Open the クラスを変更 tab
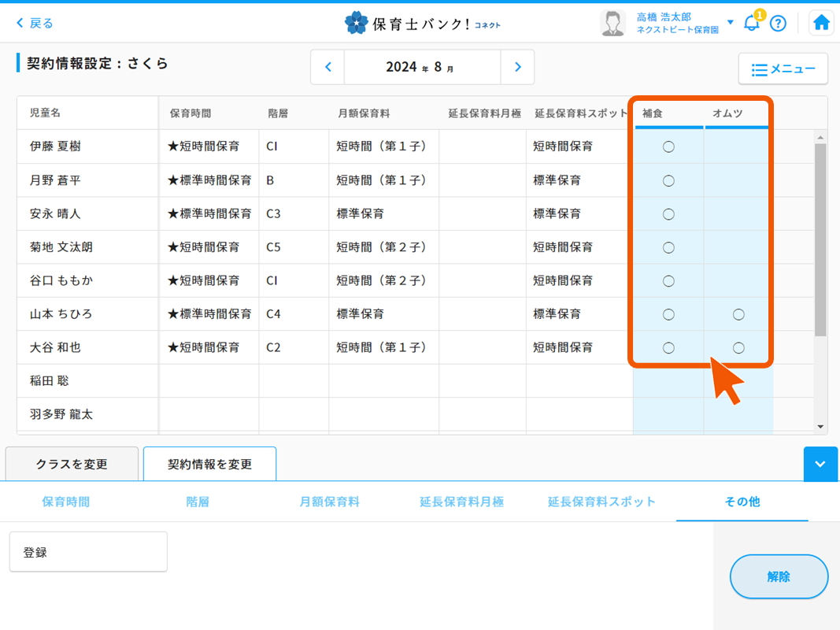The image size is (840, 630). (71, 464)
